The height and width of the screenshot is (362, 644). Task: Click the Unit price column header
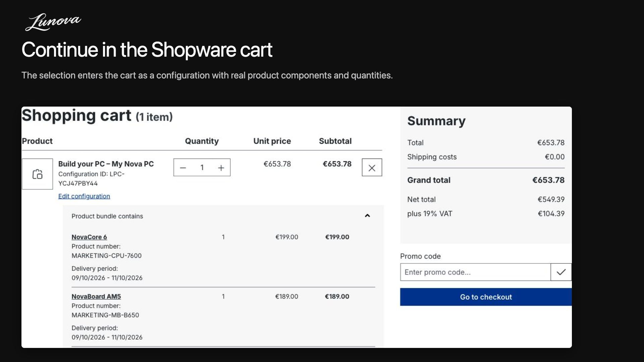click(x=272, y=141)
